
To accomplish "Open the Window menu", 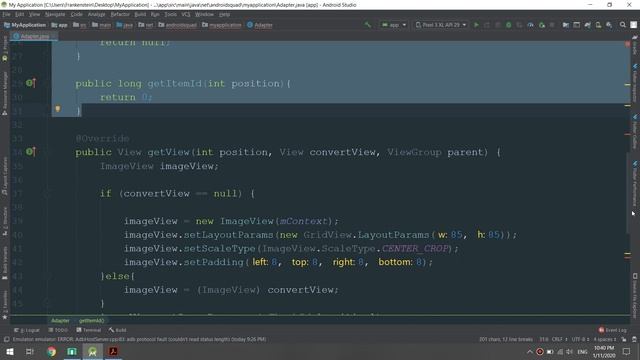I will [x=204, y=14].
